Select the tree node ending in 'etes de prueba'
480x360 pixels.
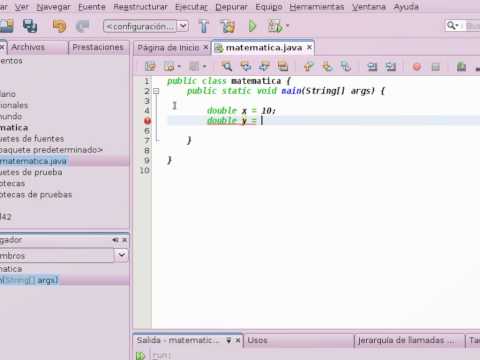pos(31,172)
